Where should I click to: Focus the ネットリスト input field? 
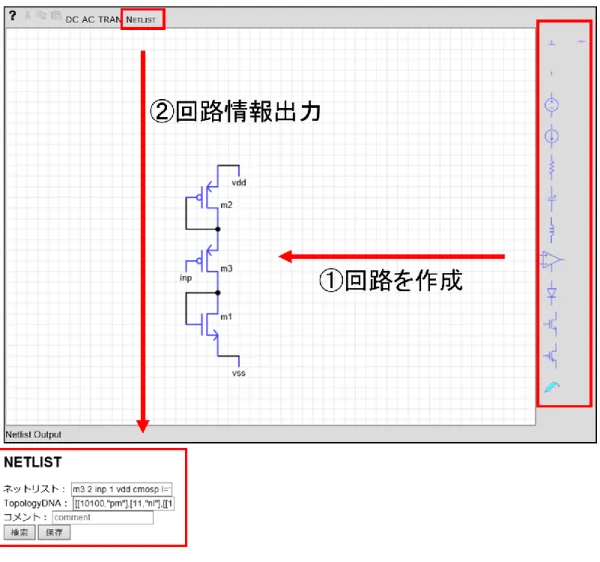point(122,489)
